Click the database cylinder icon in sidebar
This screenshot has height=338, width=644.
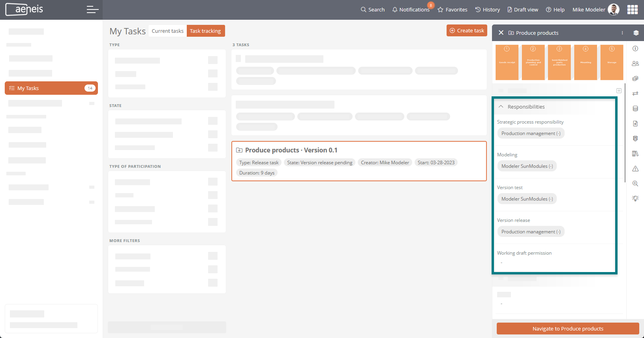pos(635,109)
